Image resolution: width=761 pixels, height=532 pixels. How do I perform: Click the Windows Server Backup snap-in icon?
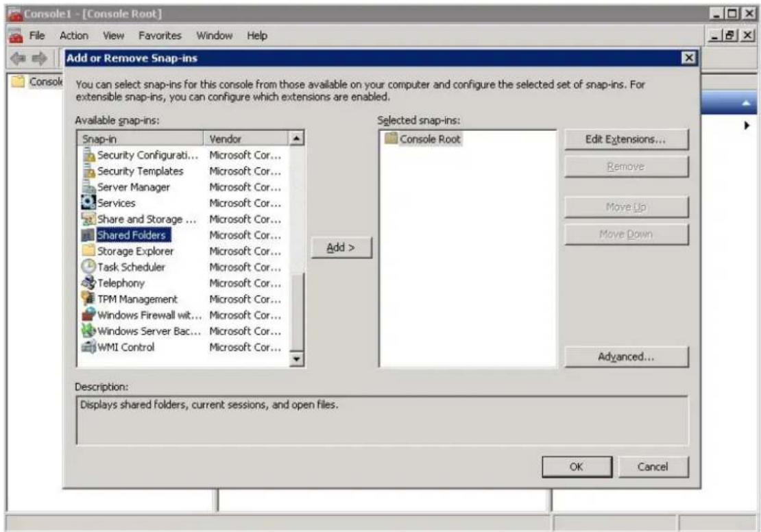(89, 330)
